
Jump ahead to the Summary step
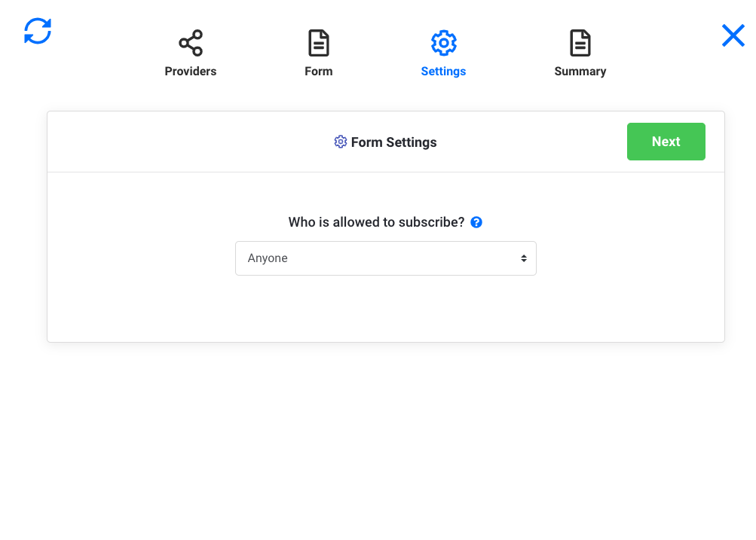point(580,71)
